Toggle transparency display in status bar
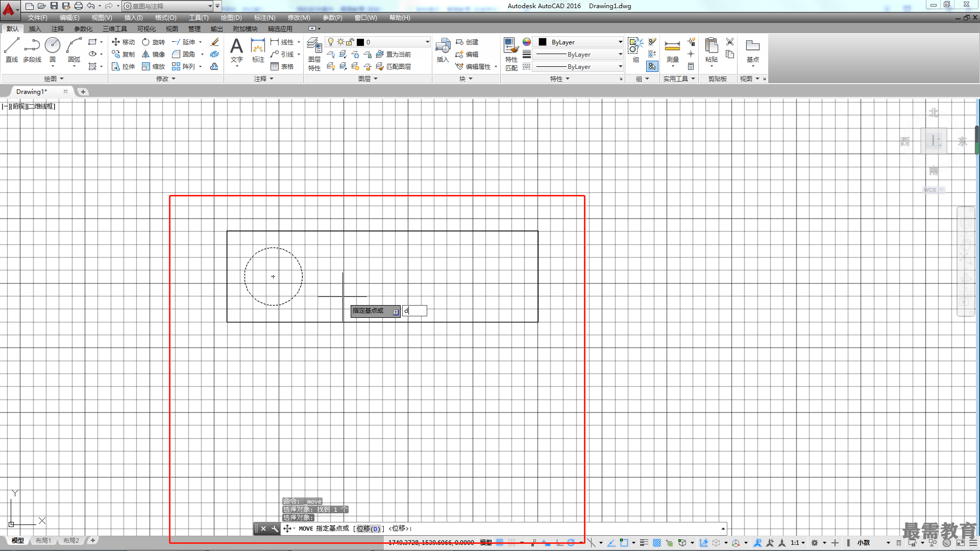This screenshot has width=980, height=551. click(657, 542)
